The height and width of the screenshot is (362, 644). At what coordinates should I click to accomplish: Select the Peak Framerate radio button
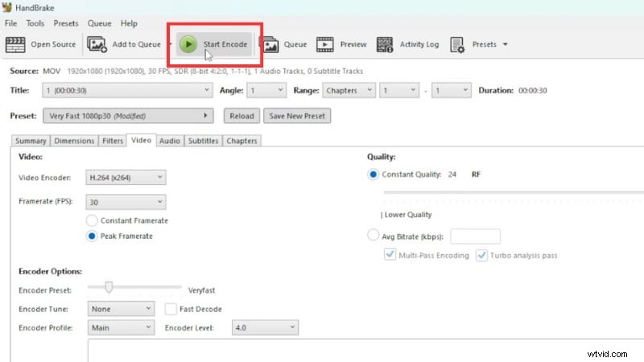92,236
